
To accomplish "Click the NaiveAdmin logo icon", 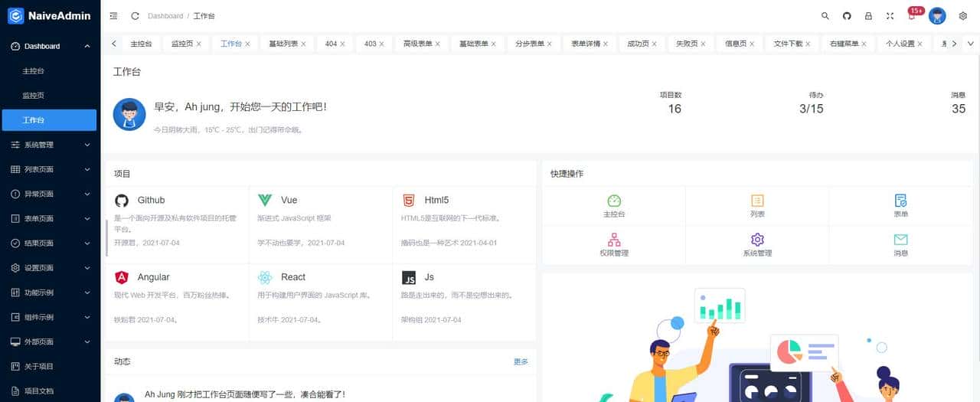I will point(16,15).
